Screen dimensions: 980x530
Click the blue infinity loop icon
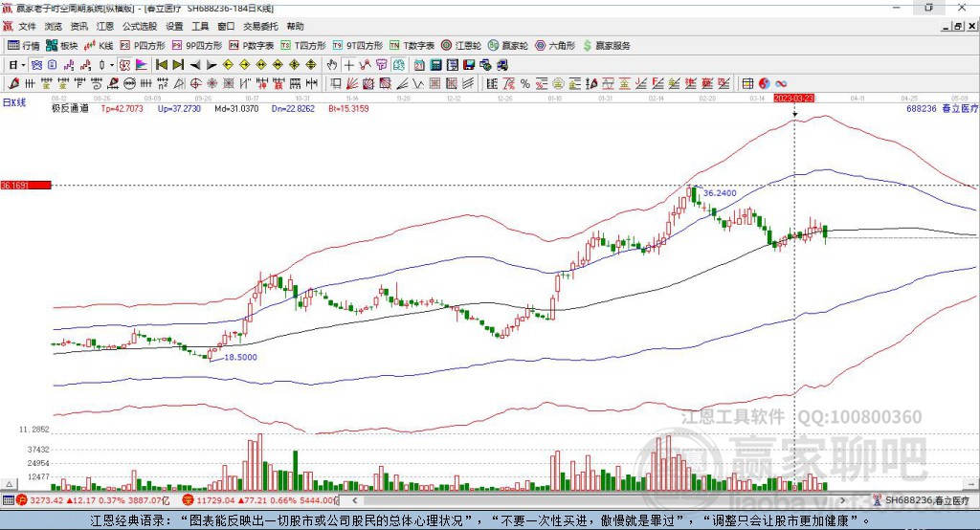(781, 83)
